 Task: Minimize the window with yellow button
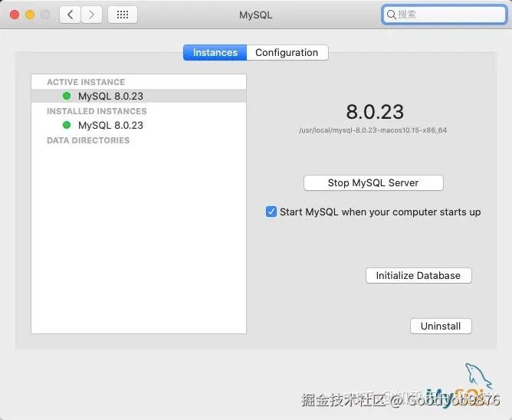click(x=30, y=15)
